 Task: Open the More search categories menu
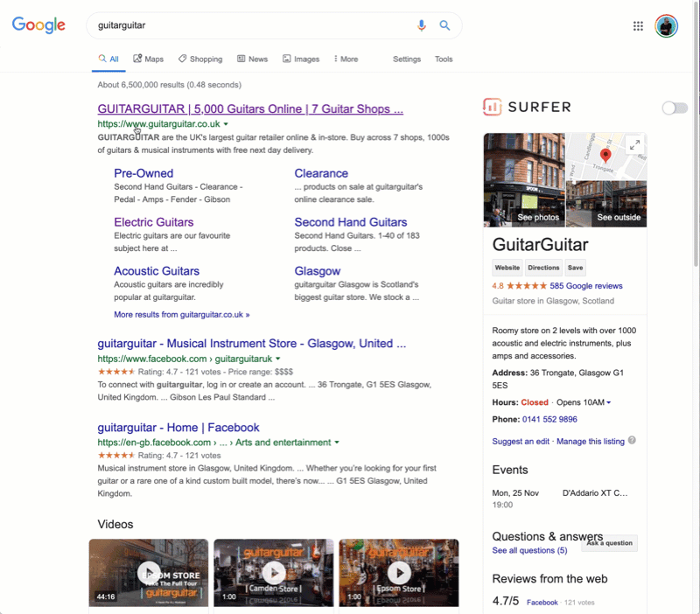coord(346,59)
